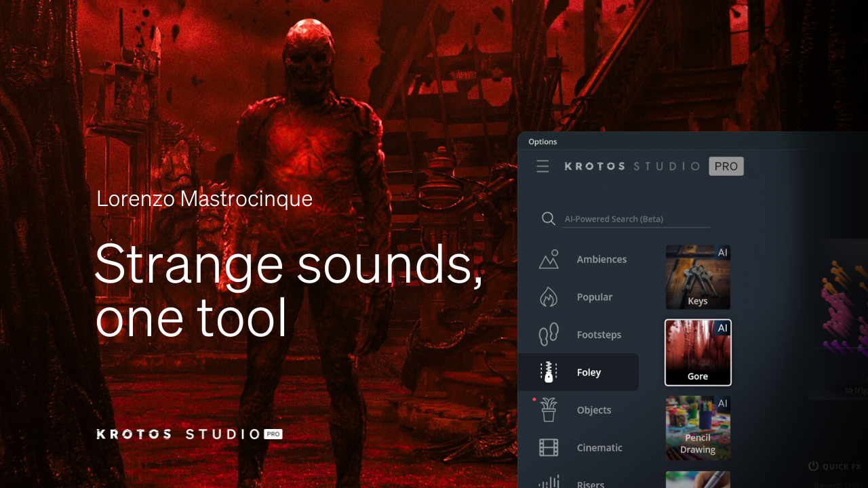Select the Footsteps category label
Image resolution: width=868 pixels, height=488 pixels.
coord(599,335)
